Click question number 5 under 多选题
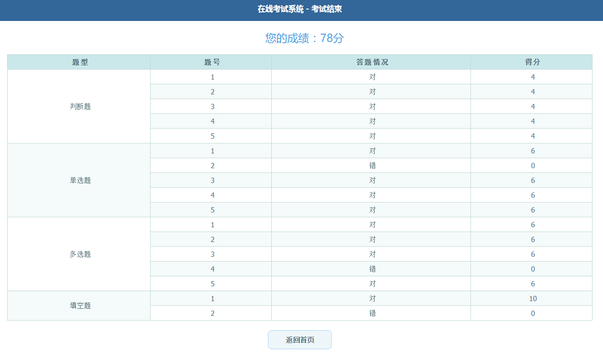Screen dimensions: 603x364 (212, 283)
